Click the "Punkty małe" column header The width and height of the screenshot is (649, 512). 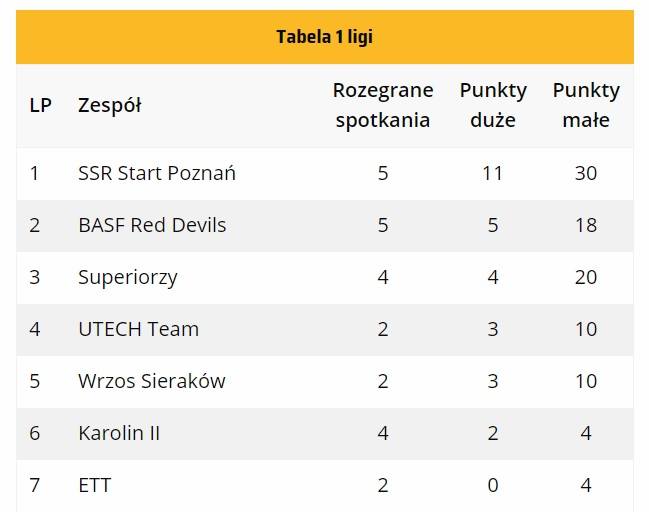(x=586, y=105)
